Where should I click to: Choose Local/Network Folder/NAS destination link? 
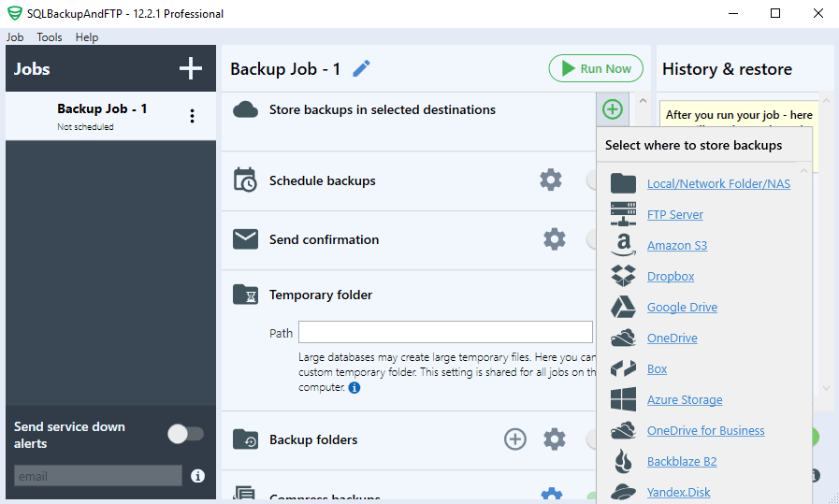coord(718,183)
